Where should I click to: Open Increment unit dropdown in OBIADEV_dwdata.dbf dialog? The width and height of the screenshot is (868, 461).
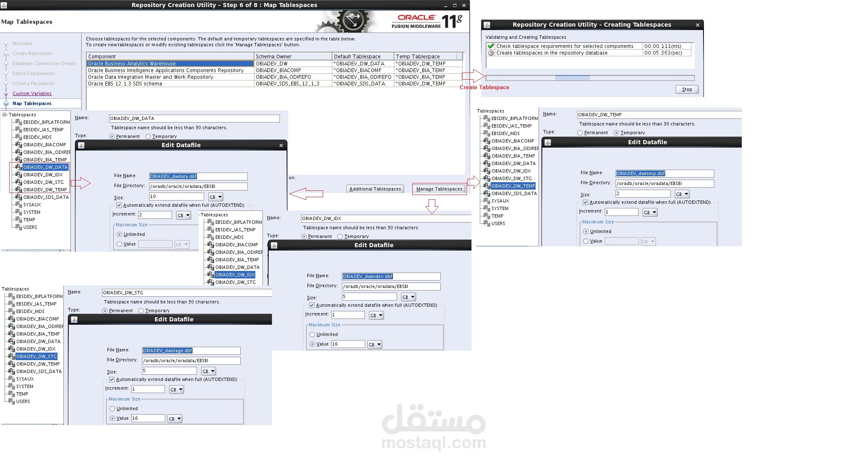click(183, 215)
